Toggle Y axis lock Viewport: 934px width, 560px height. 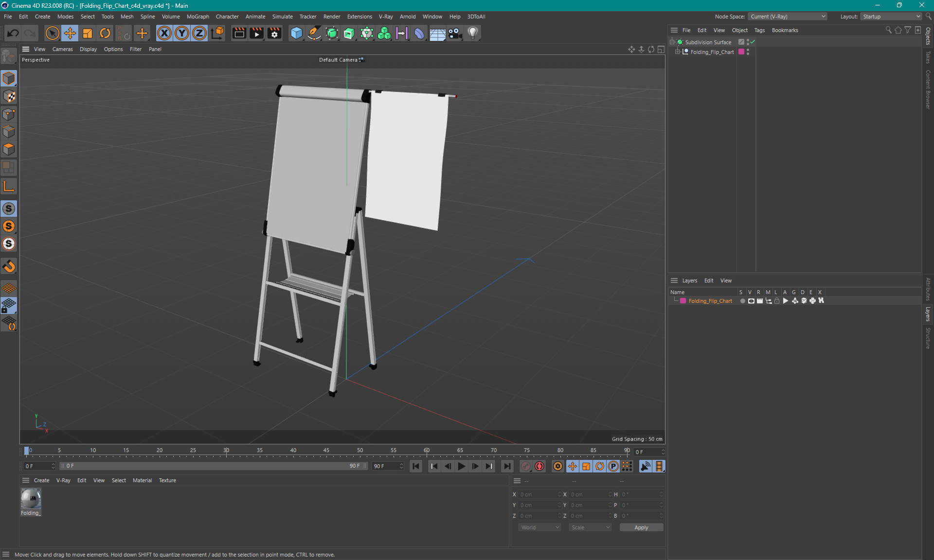[182, 33]
